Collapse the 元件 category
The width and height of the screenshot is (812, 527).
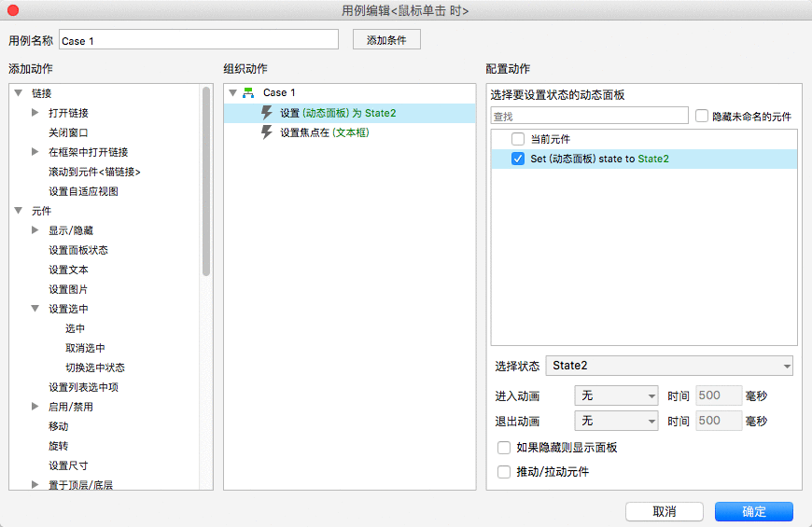click(x=19, y=211)
